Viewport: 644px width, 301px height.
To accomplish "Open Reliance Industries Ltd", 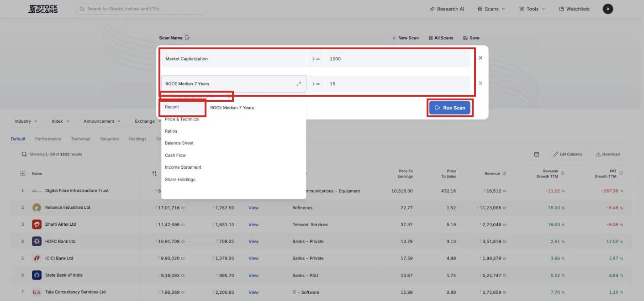I will coord(68,208).
